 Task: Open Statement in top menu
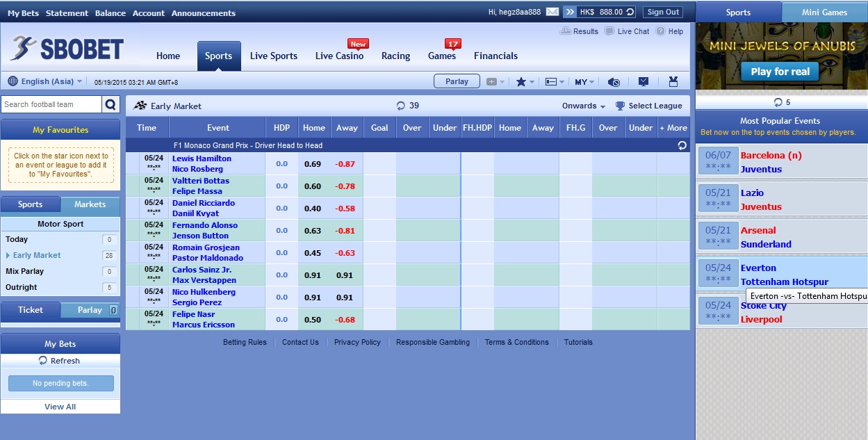[x=67, y=13]
